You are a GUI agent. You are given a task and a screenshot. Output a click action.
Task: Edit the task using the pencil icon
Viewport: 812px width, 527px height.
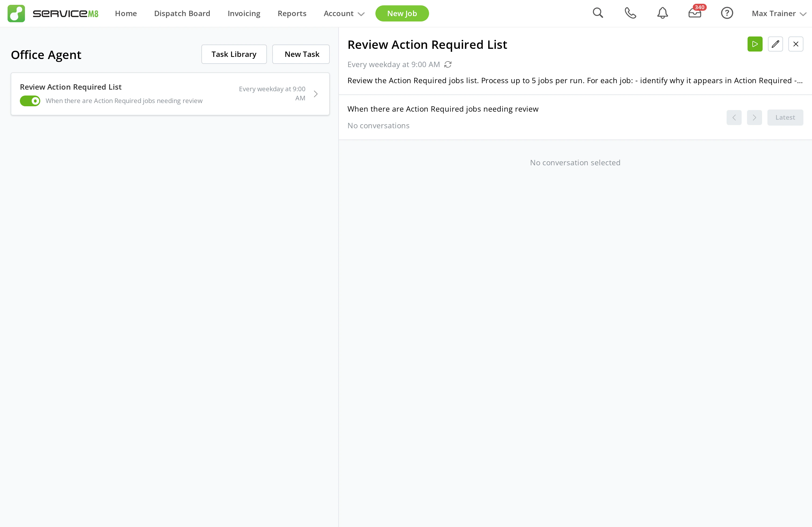775,44
